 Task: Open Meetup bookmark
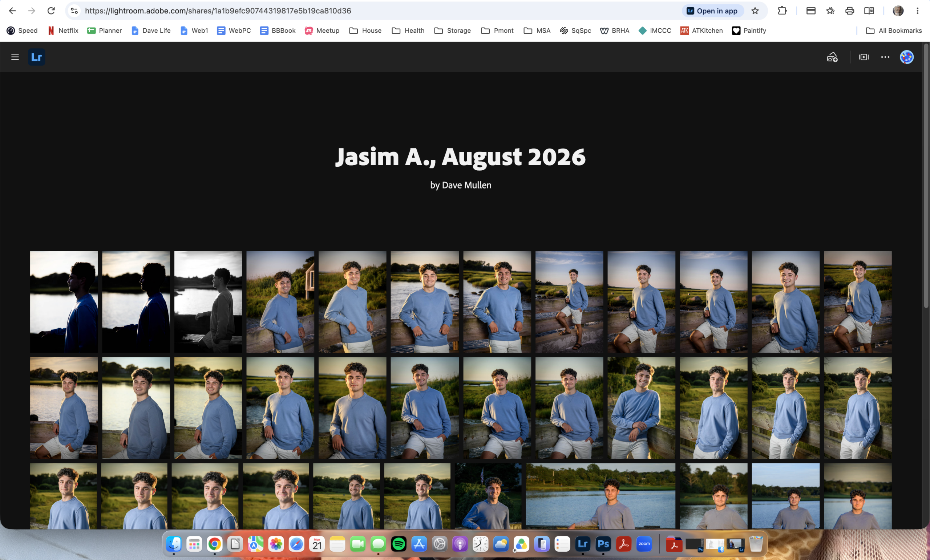pos(322,31)
